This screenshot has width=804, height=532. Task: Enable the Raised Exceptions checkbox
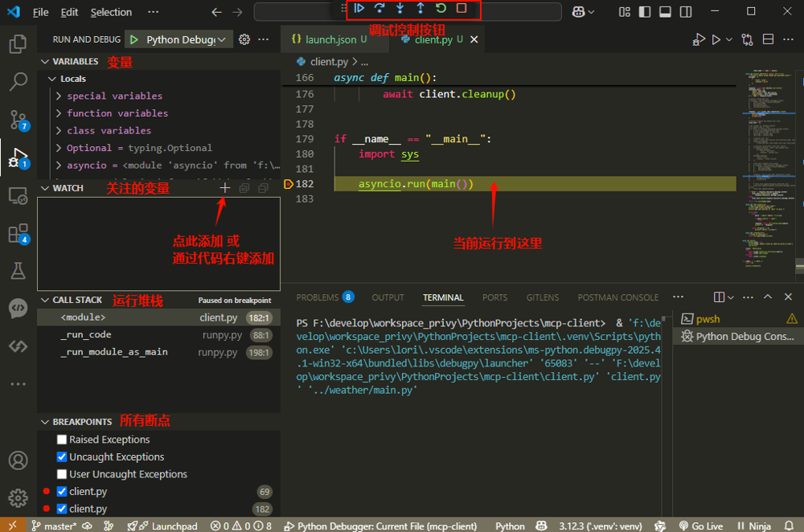coord(62,440)
